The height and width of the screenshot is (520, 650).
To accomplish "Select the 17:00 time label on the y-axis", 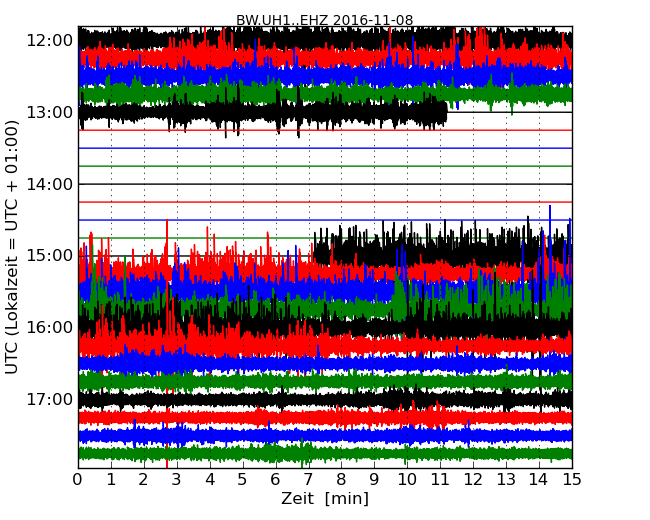I will click(x=50, y=400).
